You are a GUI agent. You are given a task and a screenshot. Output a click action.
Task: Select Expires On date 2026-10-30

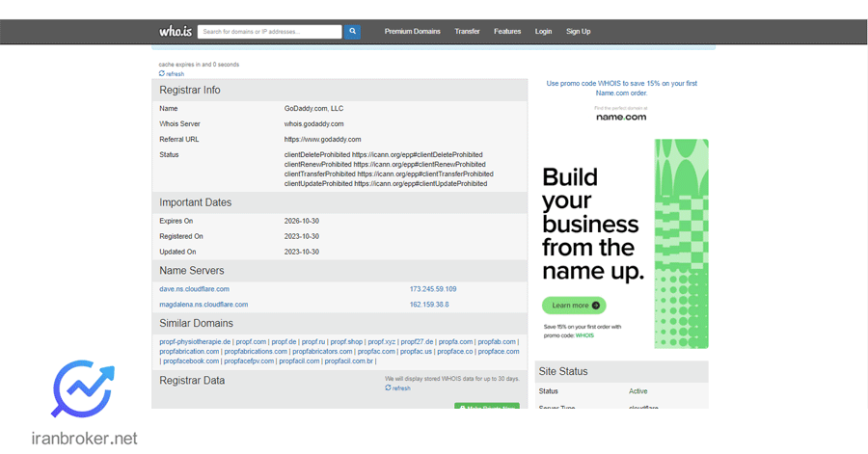(302, 221)
